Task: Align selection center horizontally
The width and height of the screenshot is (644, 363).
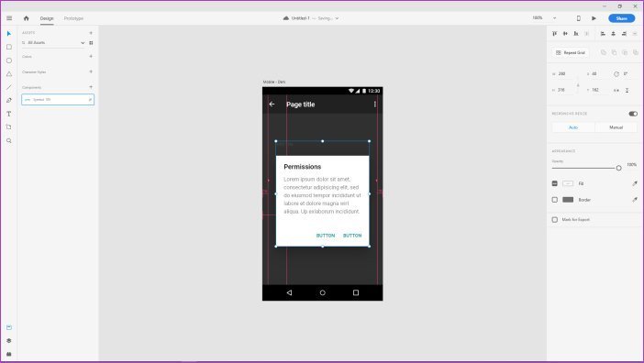Action: tap(614, 34)
